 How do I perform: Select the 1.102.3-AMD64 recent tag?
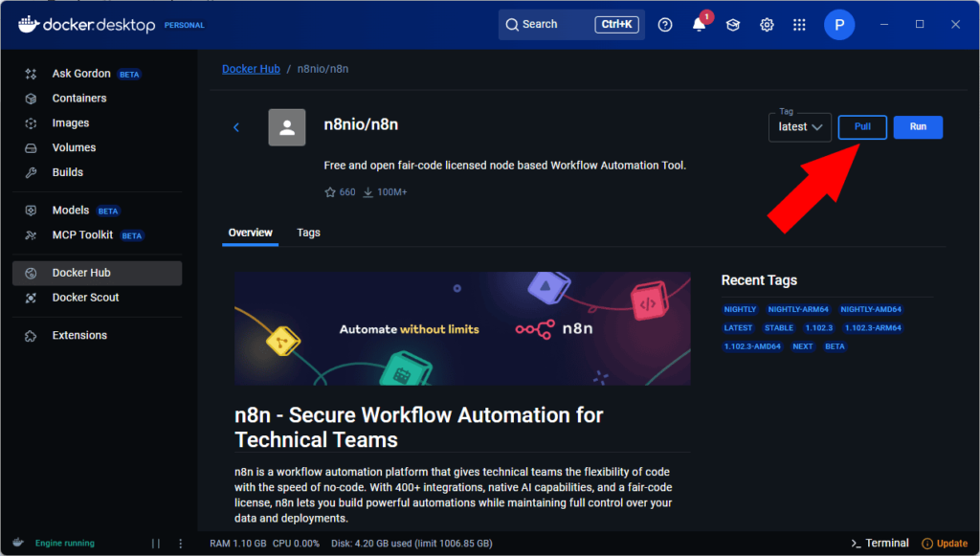coord(752,346)
